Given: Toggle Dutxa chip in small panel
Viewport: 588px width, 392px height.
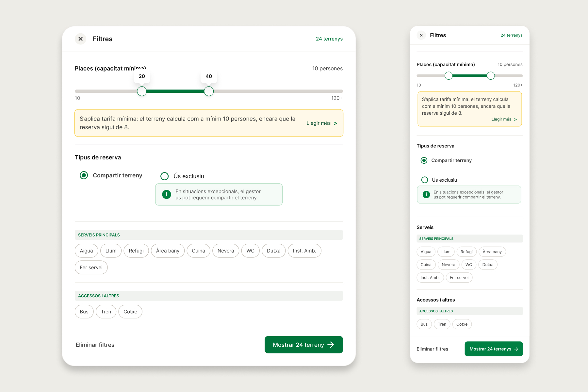Looking at the screenshot, I should [x=488, y=265].
